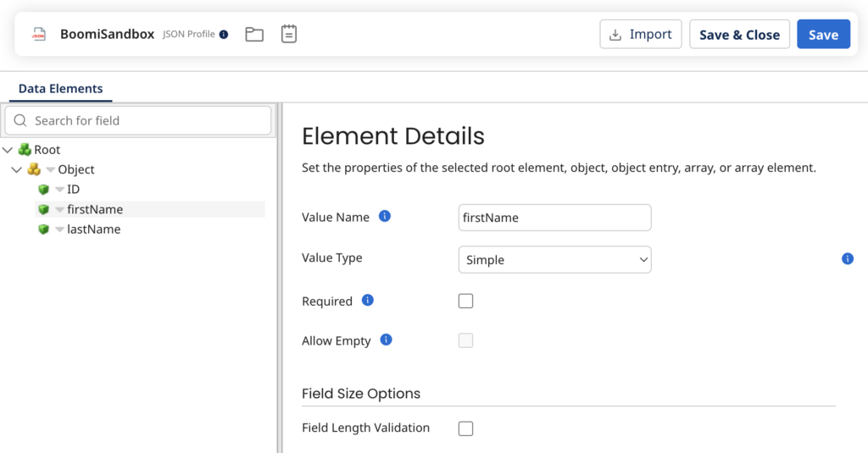Screen dimensions: 868x453
Task: Open the folder icon in header
Action: pos(254,35)
